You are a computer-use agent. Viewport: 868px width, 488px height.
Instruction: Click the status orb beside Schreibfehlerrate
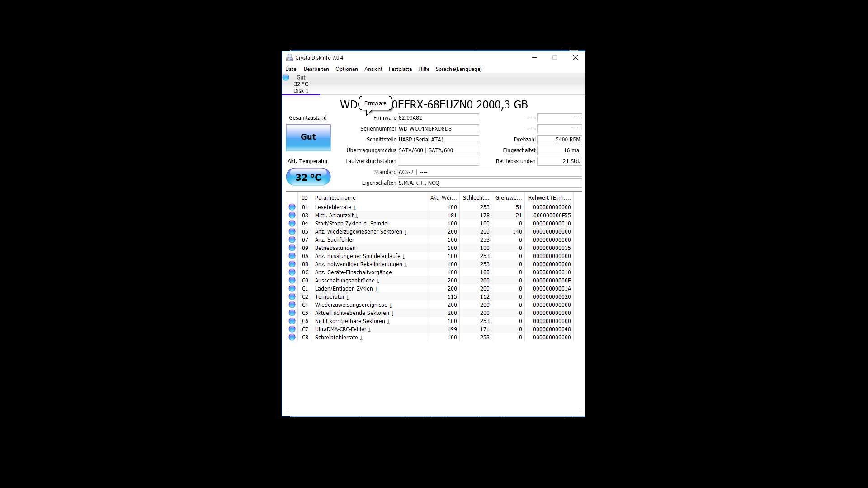[x=292, y=338]
